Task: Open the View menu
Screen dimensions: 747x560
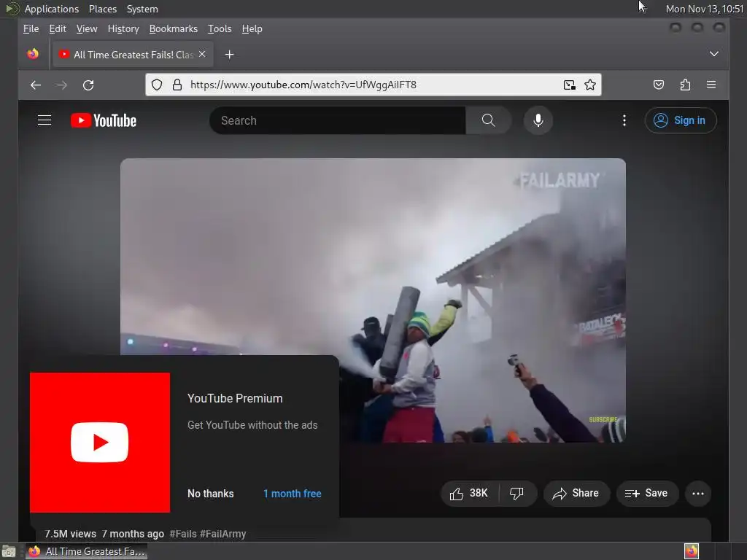Action: click(x=87, y=29)
